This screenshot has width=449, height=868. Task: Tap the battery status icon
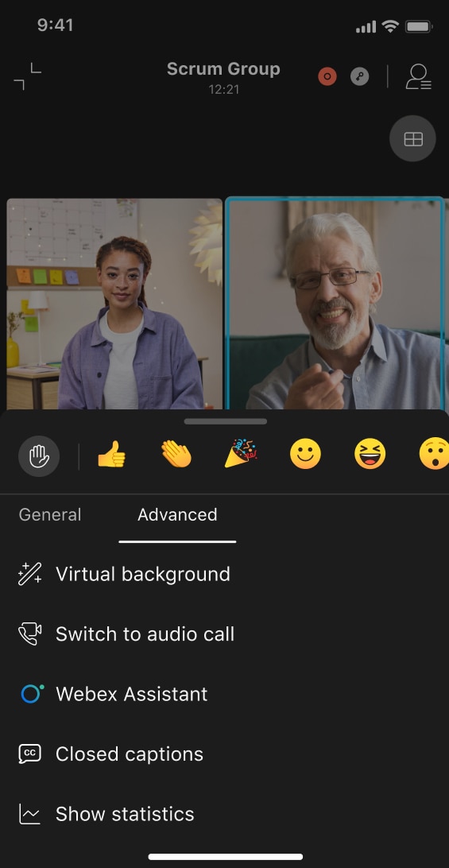pyautogui.click(x=419, y=26)
